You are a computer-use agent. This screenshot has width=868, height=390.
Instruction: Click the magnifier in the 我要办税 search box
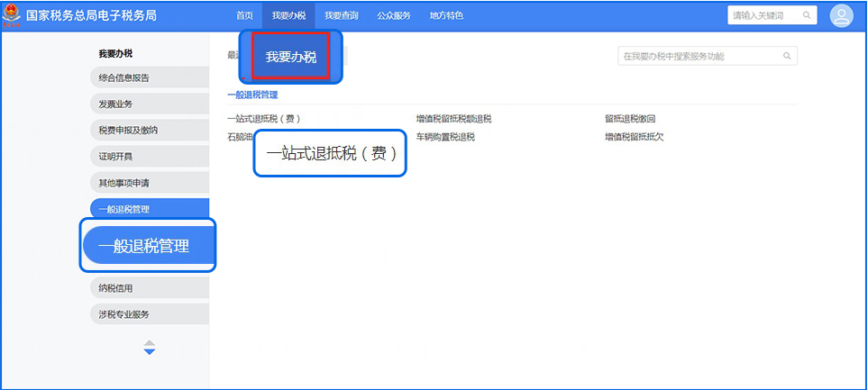point(787,56)
